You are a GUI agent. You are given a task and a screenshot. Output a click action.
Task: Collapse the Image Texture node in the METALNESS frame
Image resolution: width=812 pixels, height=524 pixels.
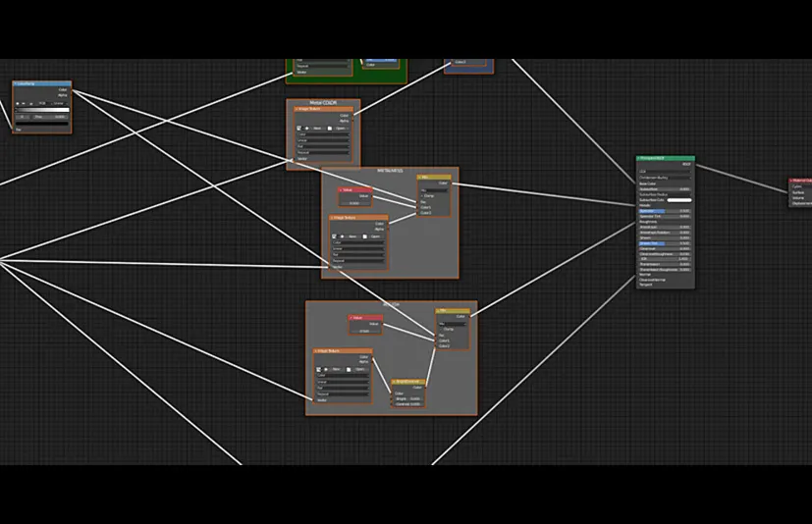(332, 218)
